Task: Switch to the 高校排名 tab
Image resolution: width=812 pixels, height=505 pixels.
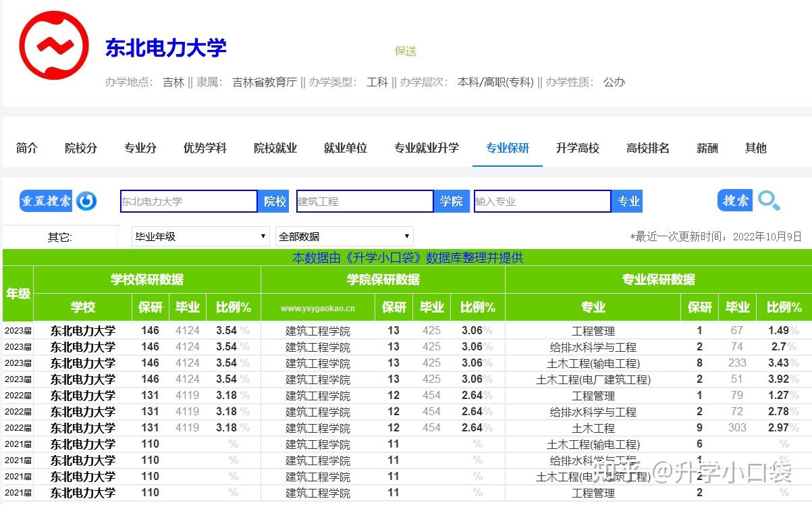Action: 648,148
